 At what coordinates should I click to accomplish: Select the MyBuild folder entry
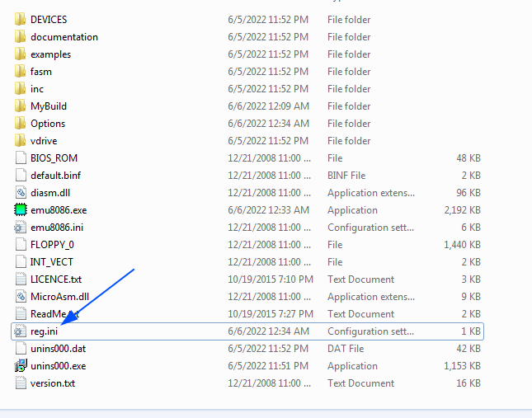point(49,106)
